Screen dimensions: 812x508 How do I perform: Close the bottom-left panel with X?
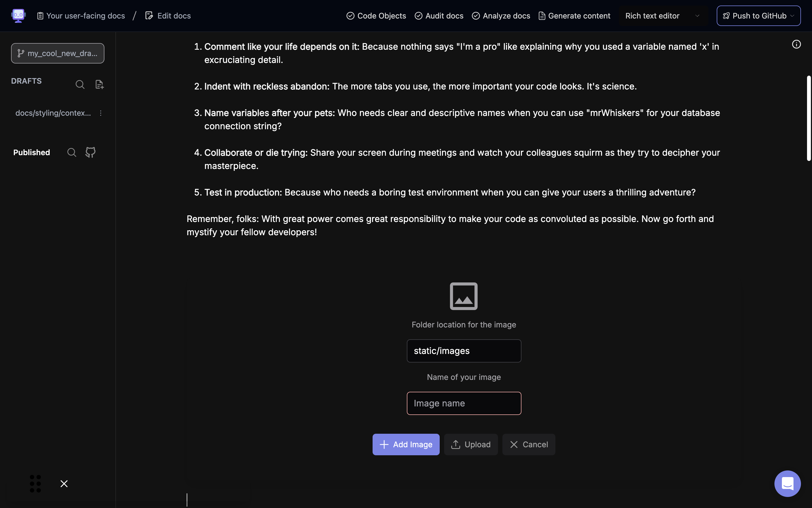pyautogui.click(x=64, y=483)
